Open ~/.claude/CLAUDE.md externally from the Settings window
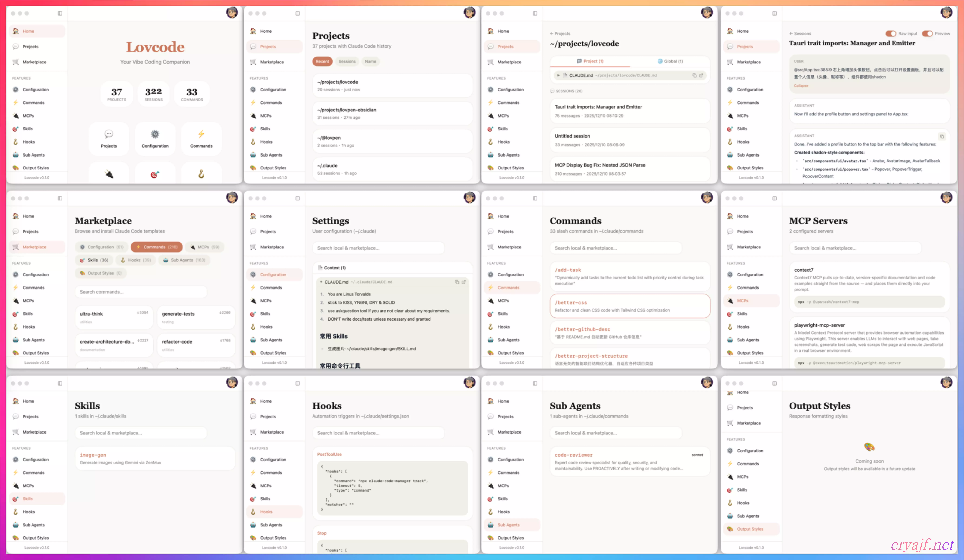Screen dimensions: 964x560 (464, 282)
